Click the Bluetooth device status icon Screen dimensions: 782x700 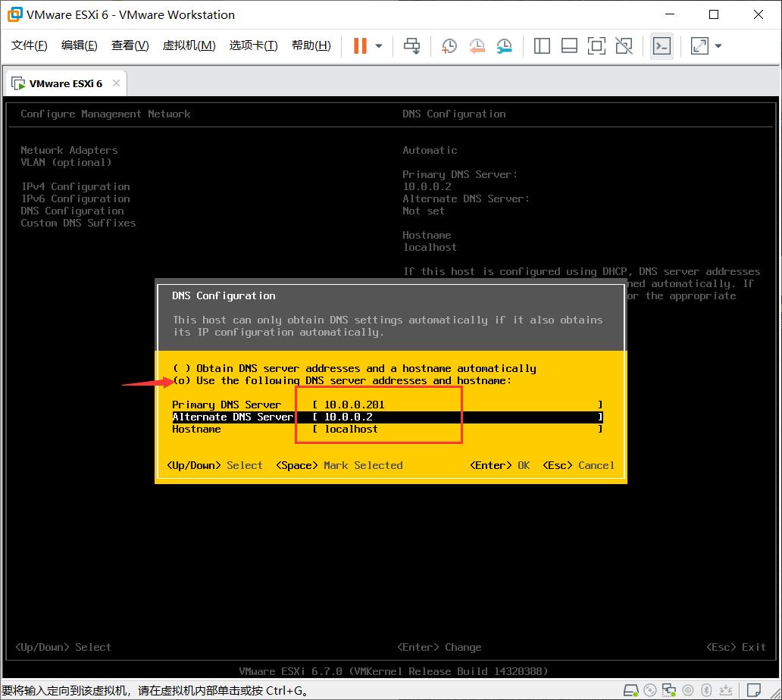coord(706,690)
